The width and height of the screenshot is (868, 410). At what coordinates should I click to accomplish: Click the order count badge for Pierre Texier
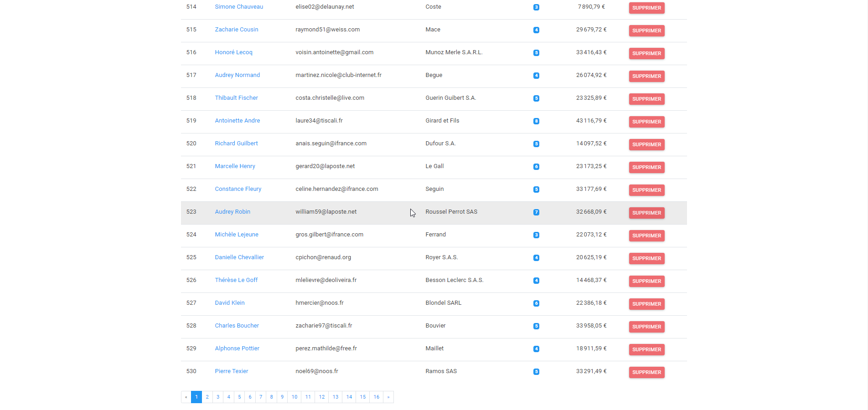point(536,372)
